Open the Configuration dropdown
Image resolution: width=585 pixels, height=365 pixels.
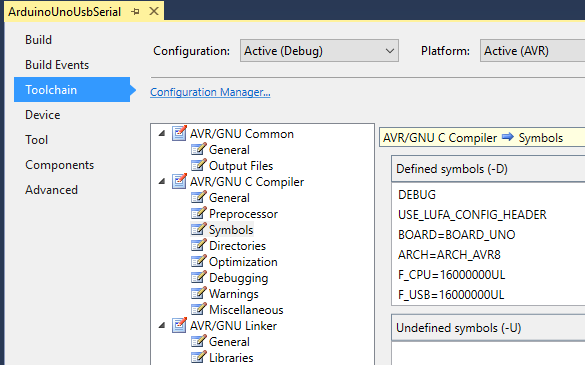319,51
